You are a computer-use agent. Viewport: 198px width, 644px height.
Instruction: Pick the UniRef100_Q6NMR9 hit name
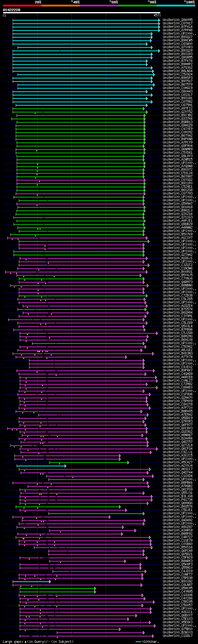click(x=178, y=149)
